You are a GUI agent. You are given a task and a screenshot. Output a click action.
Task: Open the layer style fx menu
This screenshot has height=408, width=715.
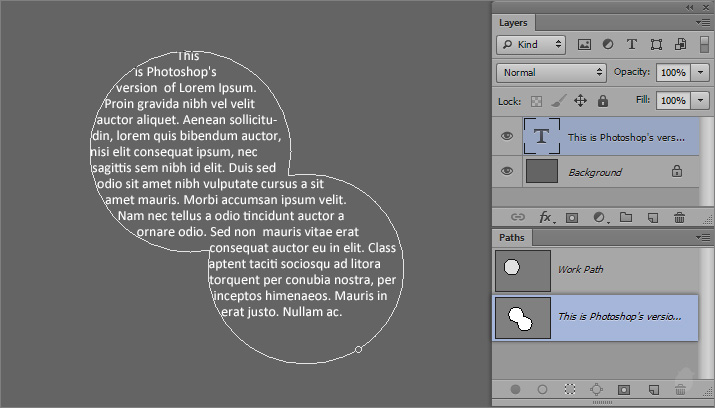click(546, 217)
